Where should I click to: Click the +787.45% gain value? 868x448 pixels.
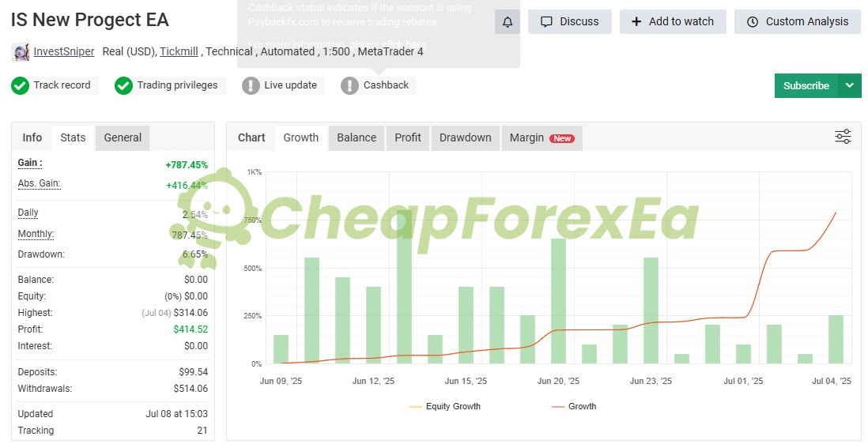point(187,165)
